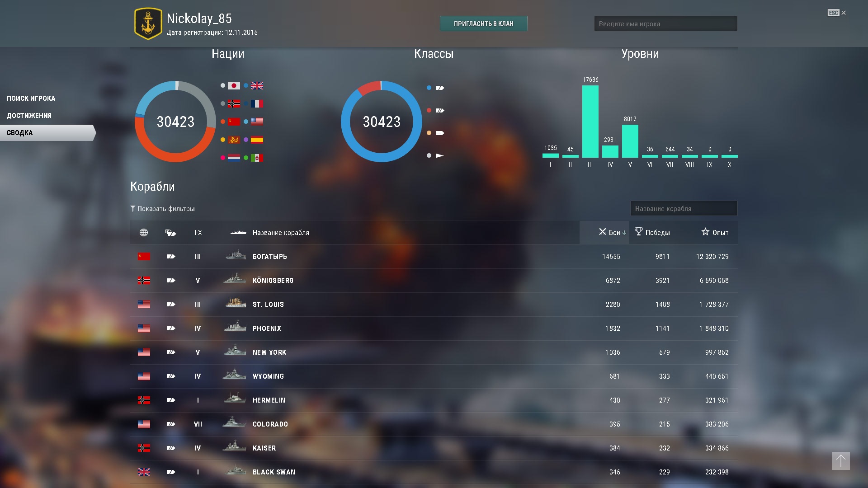Click the German flag in the Königsberg row

(x=144, y=281)
